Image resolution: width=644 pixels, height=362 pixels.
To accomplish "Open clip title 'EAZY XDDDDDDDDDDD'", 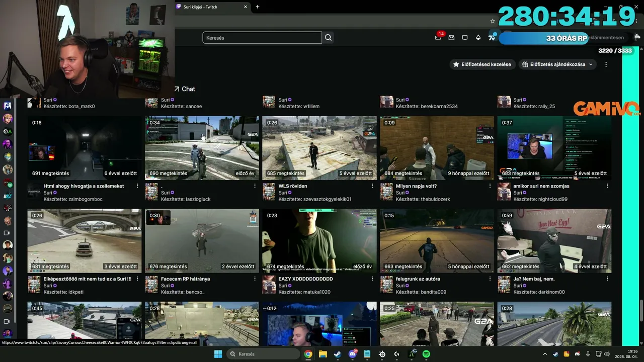I will pyautogui.click(x=305, y=279).
